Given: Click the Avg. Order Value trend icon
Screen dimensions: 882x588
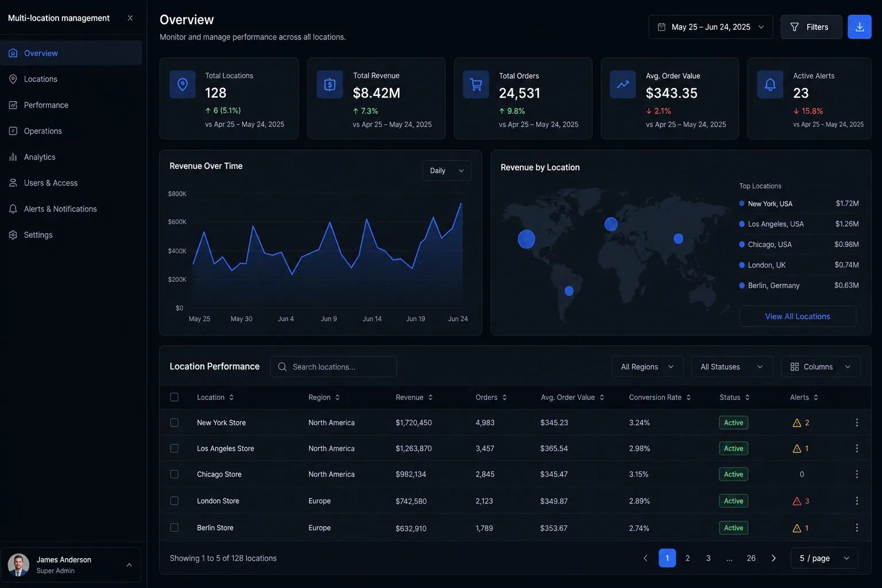Looking at the screenshot, I should [x=623, y=84].
